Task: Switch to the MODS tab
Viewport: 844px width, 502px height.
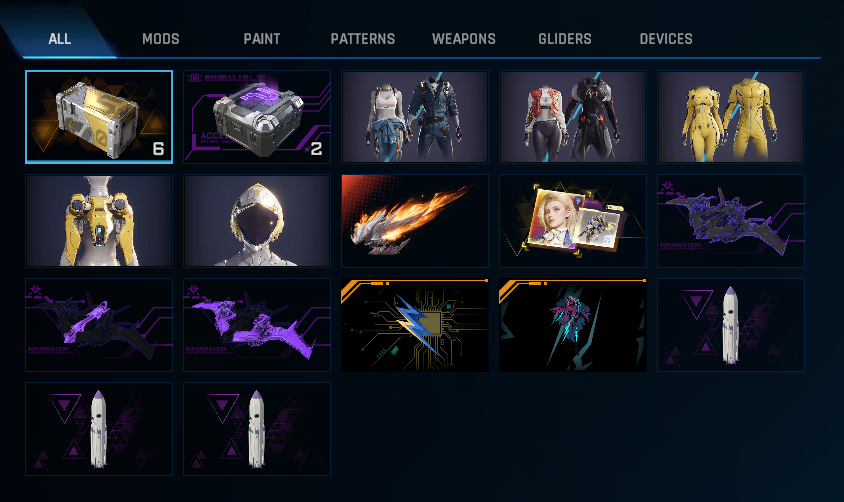Action: click(160, 39)
